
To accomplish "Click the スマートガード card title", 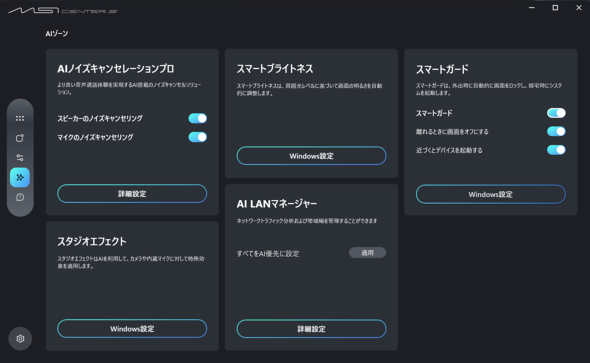I will click(442, 69).
